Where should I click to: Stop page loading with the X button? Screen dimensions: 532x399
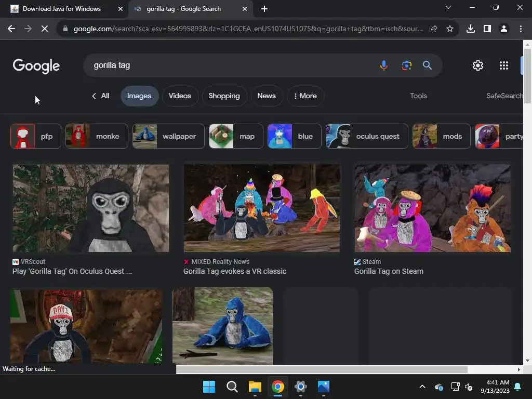pos(45,29)
